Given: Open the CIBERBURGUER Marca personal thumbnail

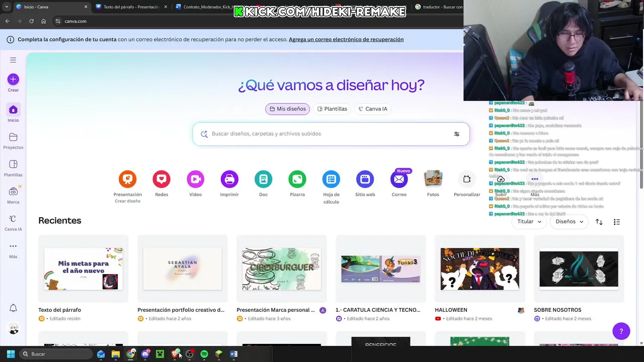Looking at the screenshot, I should (x=282, y=268).
